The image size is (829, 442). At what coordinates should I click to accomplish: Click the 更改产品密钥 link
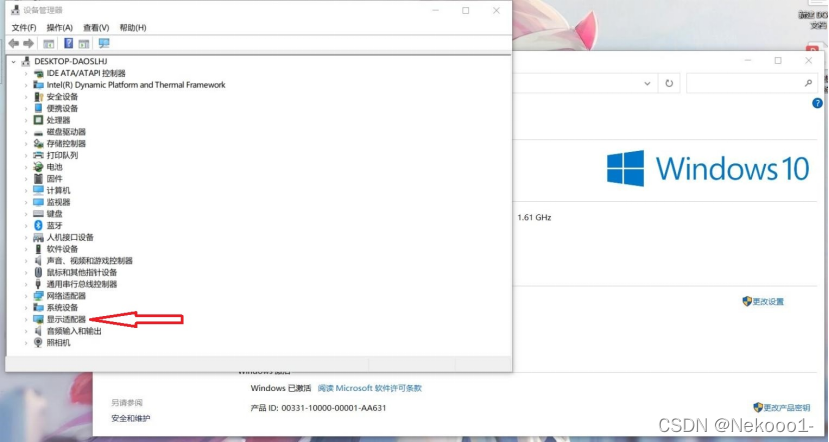(787, 408)
